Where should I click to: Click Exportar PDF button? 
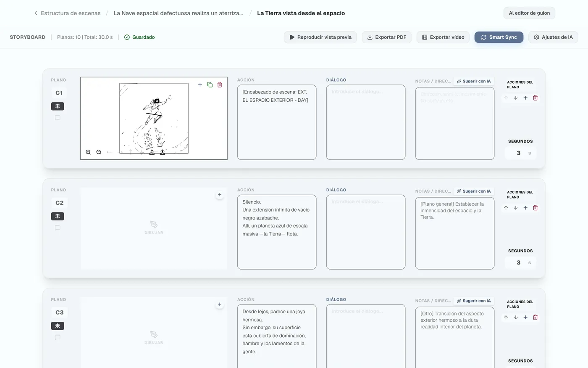pos(386,37)
